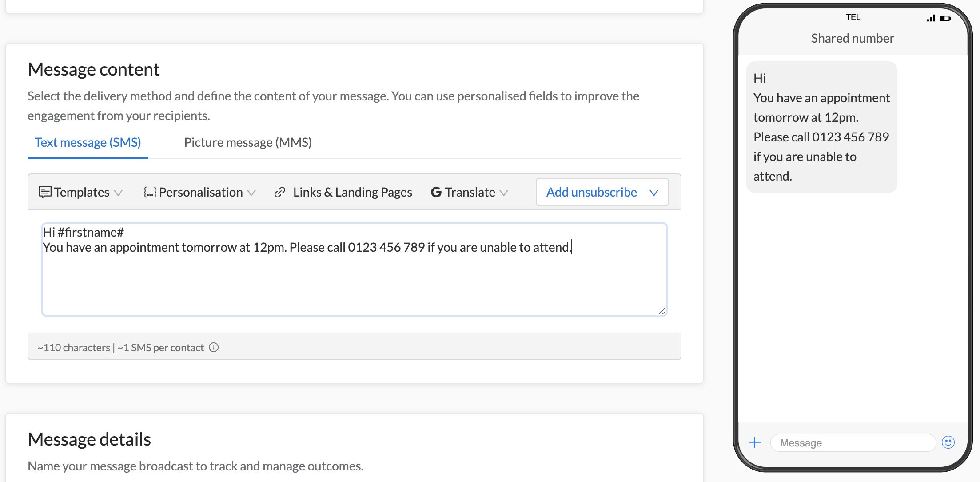Switch to the Picture message (MMS) tab
The width and height of the screenshot is (980, 482).
[x=247, y=142]
